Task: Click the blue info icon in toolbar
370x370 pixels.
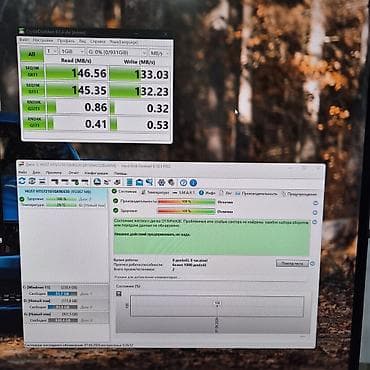Action: point(193,183)
